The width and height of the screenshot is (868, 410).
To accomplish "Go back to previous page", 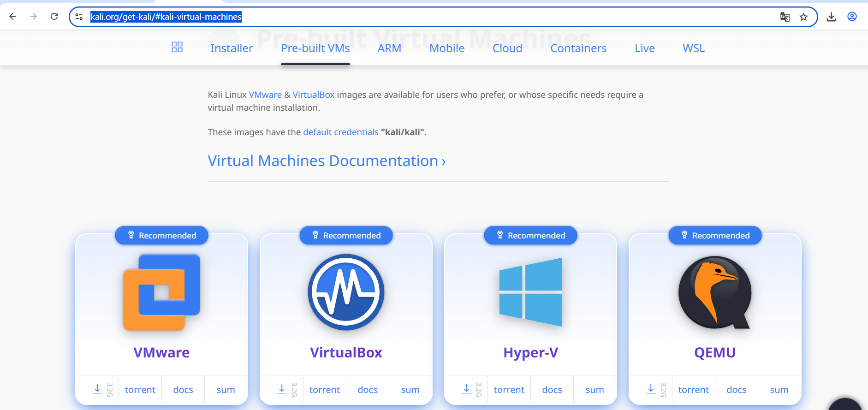I will [x=13, y=17].
